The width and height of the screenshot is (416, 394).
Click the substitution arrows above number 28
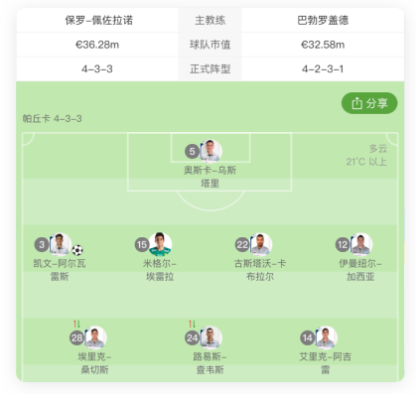click(x=77, y=324)
